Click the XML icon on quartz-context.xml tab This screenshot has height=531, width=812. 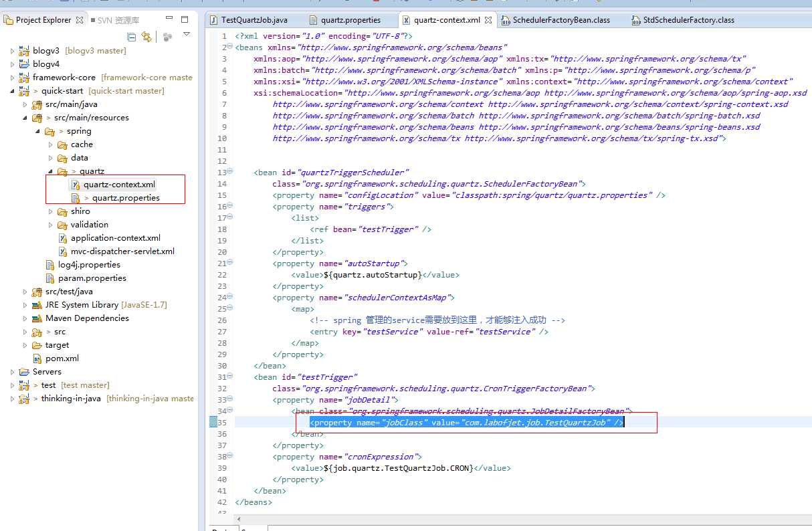[x=406, y=20]
